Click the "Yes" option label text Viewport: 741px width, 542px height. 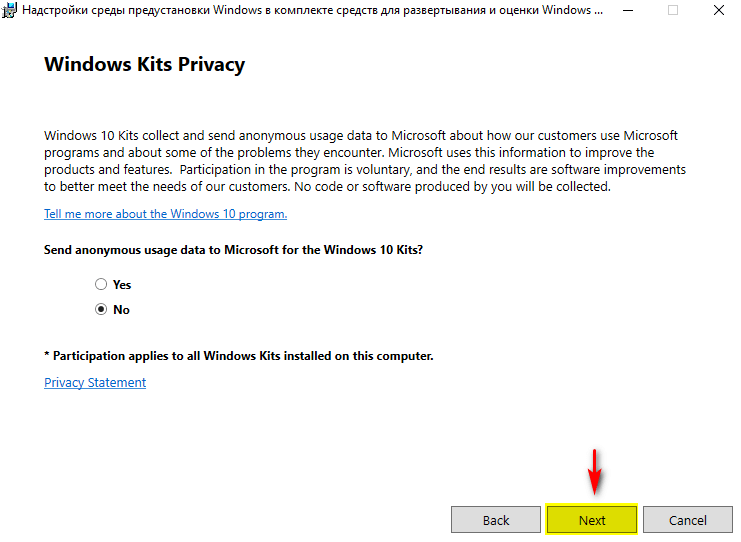pos(122,285)
